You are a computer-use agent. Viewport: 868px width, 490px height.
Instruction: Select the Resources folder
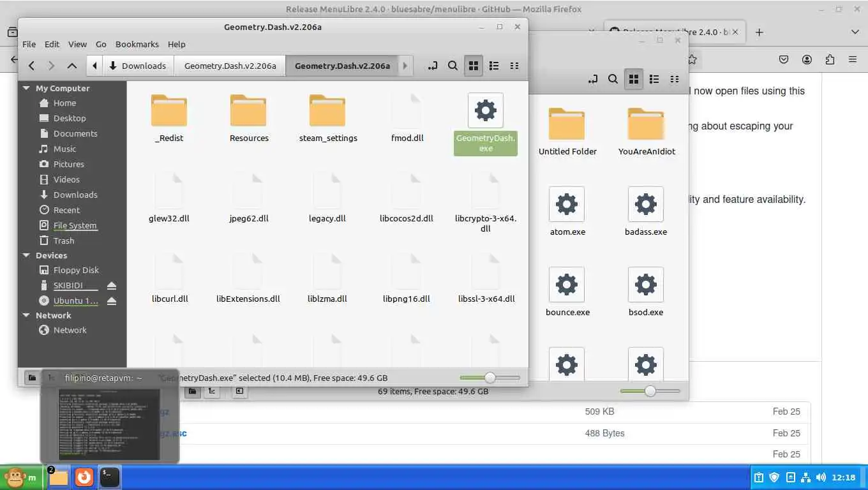pyautogui.click(x=249, y=118)
